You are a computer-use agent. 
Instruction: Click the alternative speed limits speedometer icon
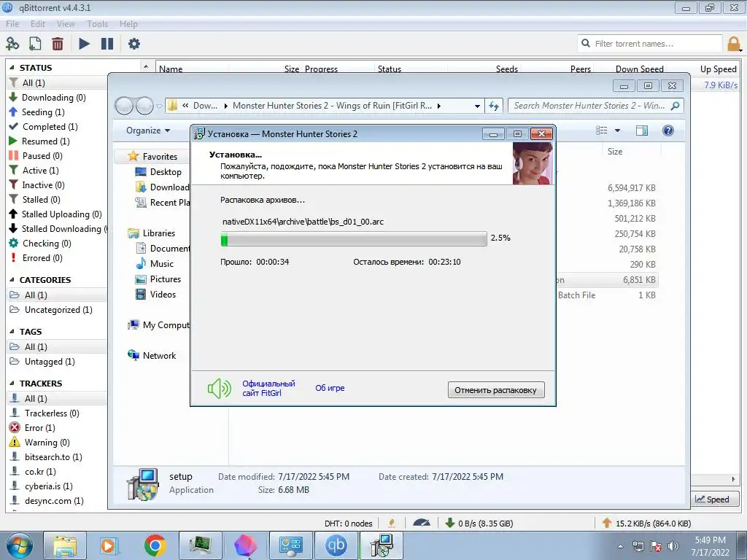click(x=421, y=524)
